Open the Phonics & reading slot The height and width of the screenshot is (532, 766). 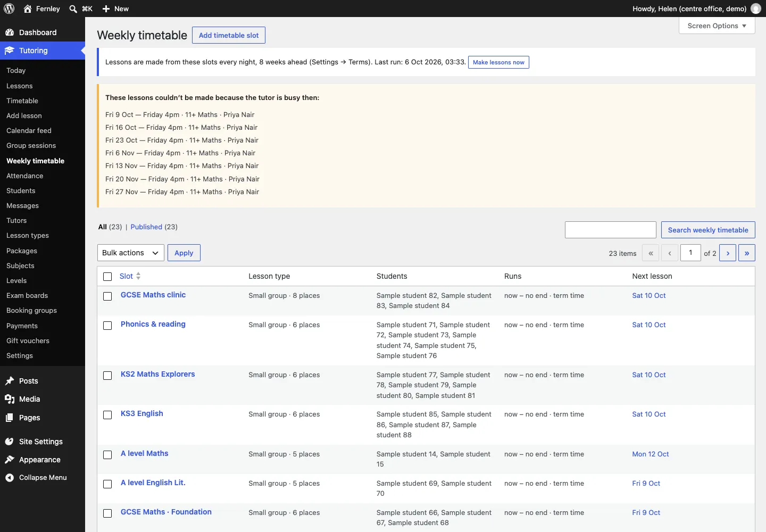coord(153,324)
